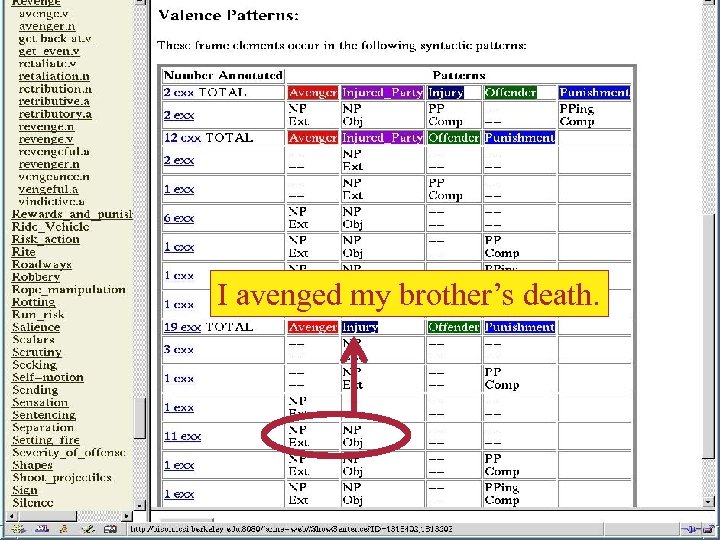Open the 19 exx TOTAL link
Screen dimensions: 720x540
pos(208,327)
